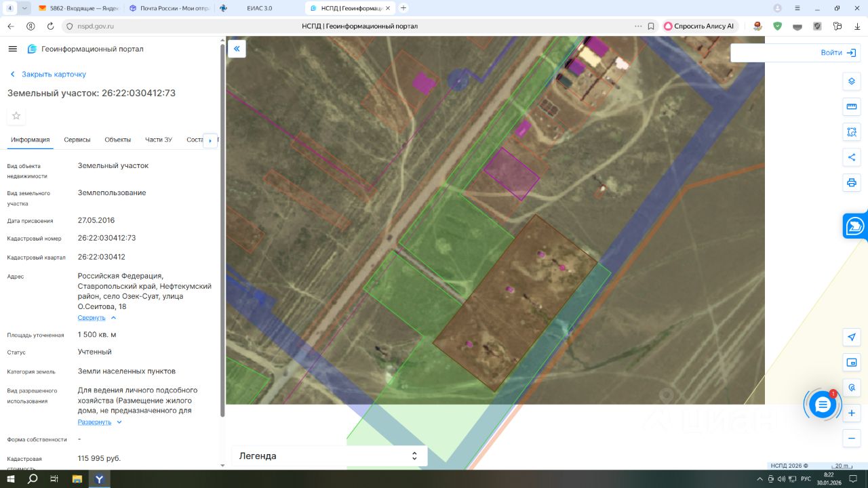Go back in the browser
The image size is (868, 488).
coord(11,26)
